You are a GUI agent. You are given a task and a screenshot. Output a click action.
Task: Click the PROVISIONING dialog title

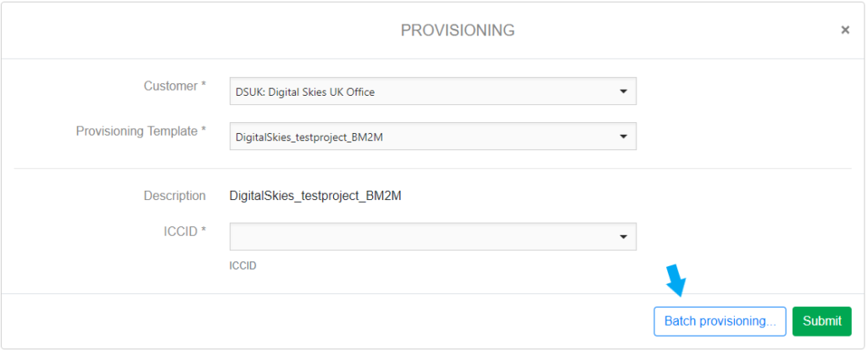coord(458,31)
